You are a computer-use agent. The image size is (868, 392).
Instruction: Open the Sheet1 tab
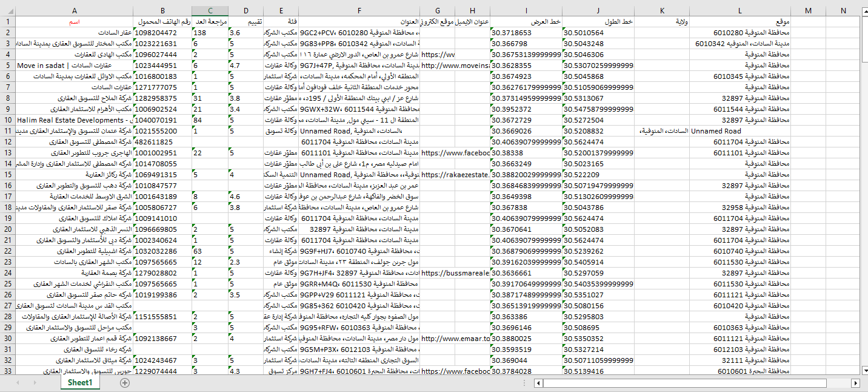tap(80, 383)
